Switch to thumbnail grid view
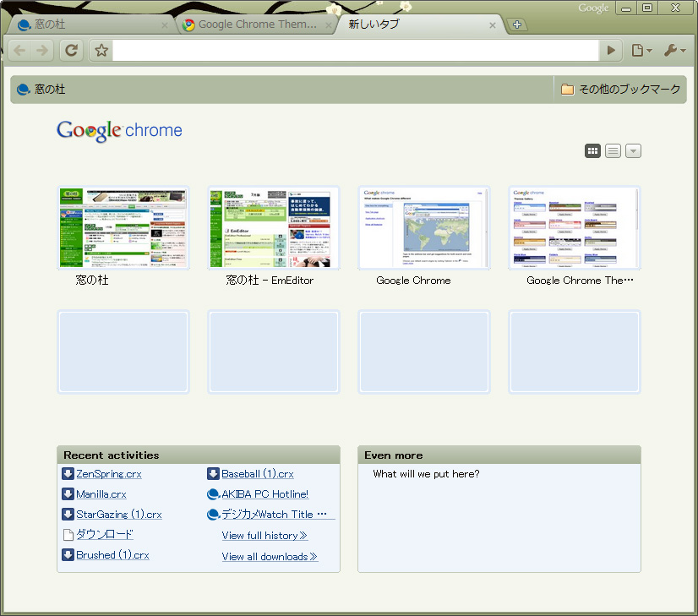698x616 pixels. click(592, 151)
